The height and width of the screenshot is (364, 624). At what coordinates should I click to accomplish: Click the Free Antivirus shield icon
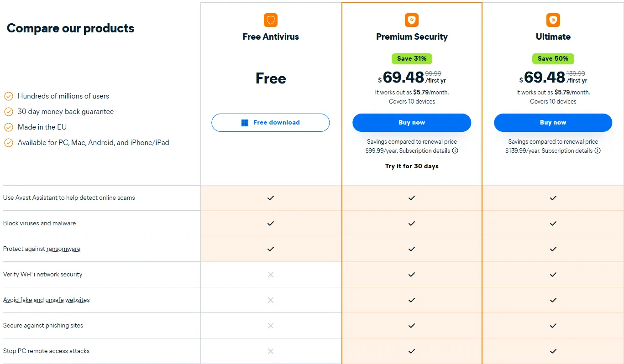pos(270,20)
